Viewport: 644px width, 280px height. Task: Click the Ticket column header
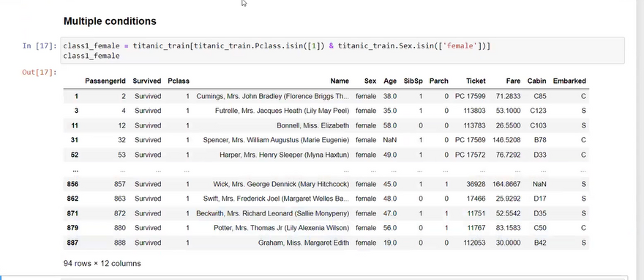[x=476, y=81]
